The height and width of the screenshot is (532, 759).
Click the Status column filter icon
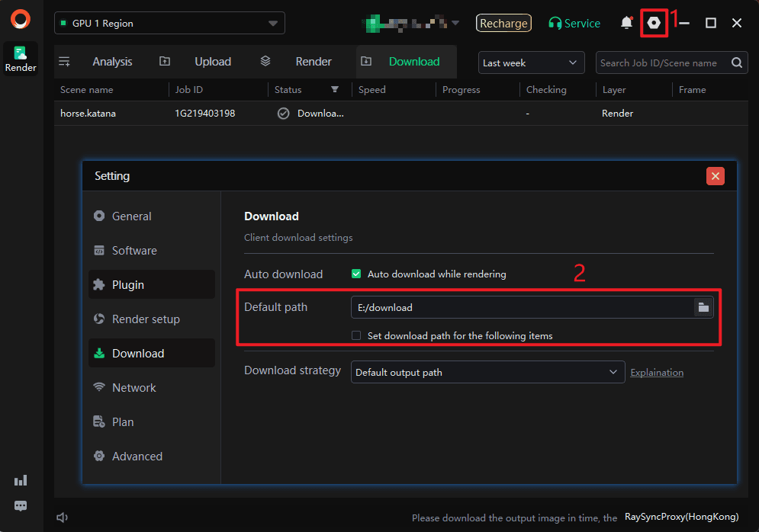tap(334, 90)
